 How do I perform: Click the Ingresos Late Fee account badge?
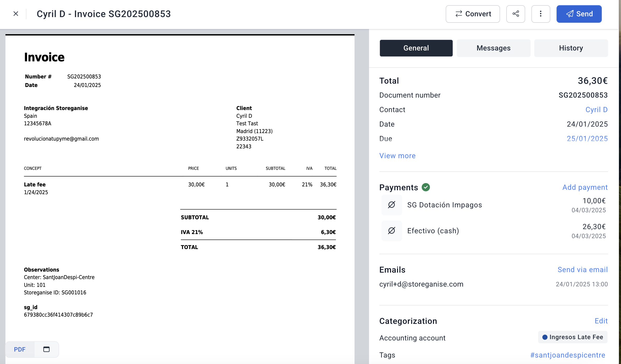[x=573, y=337]
